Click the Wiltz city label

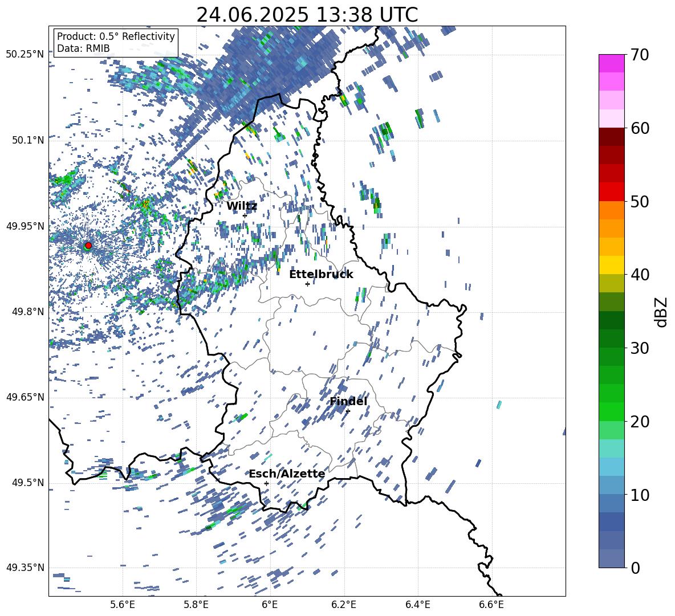point(242,206)
